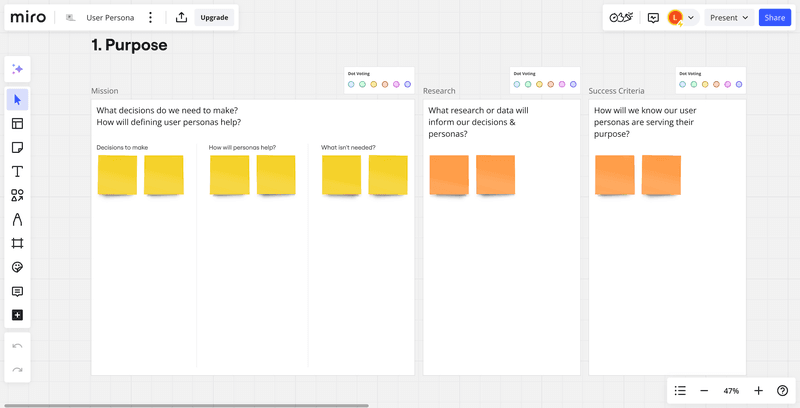Select the Pen drawing tool
Screen dimensions: 800x408
coord(17,220)
